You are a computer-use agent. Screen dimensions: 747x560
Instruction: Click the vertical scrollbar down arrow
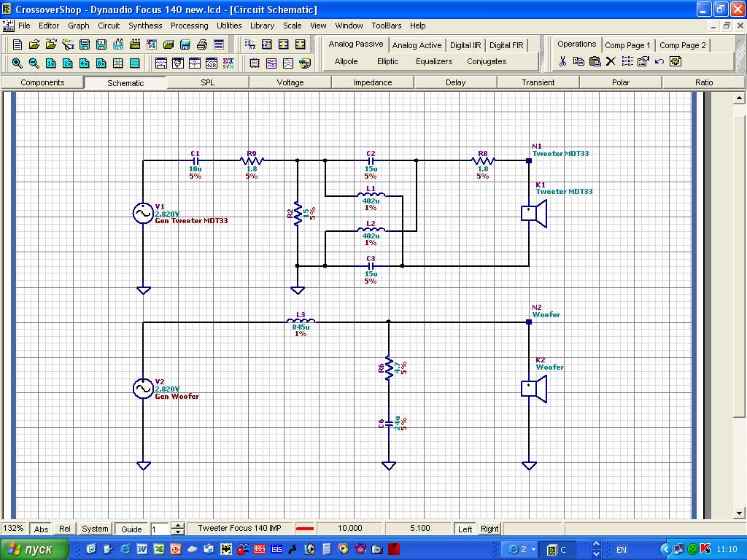[739, 513]
